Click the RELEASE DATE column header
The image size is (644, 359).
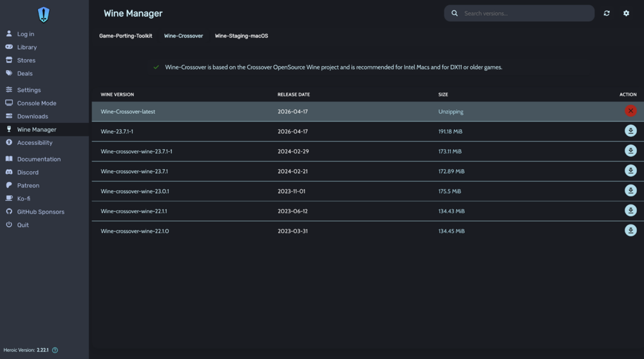pyautogui.click(x=294, y=95)
